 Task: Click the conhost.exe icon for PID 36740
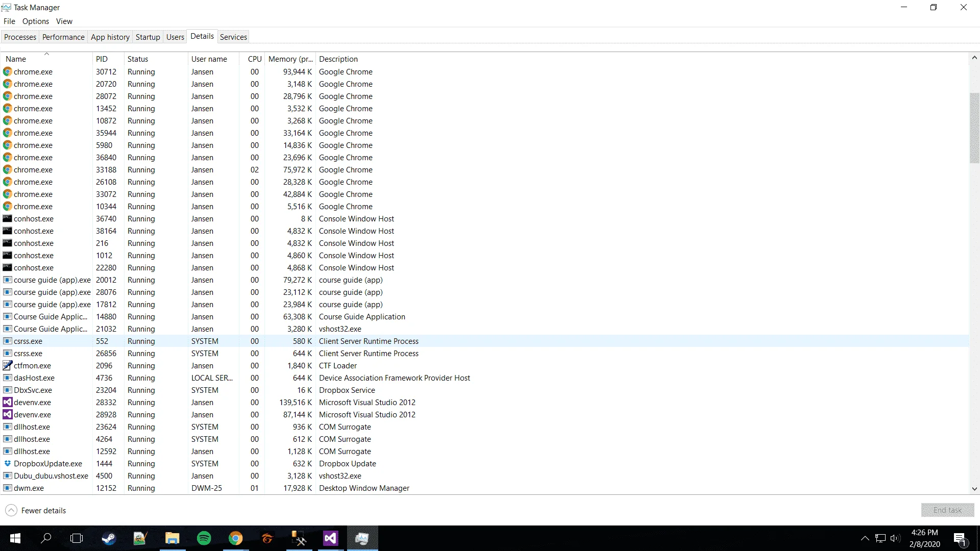tap(8, 219)
